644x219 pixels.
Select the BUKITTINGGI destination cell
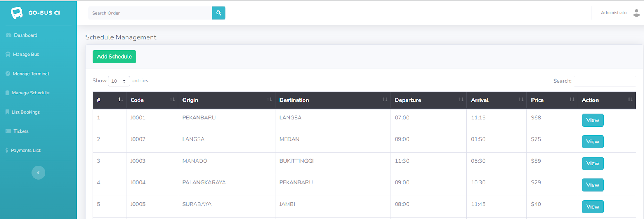point(333,164)
